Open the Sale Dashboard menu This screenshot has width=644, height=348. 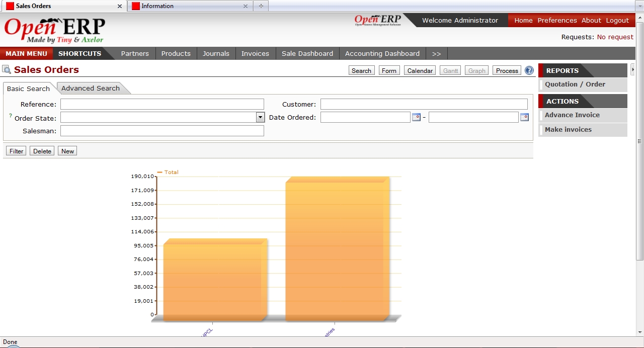pyautogui.click(x=307, y=53)
